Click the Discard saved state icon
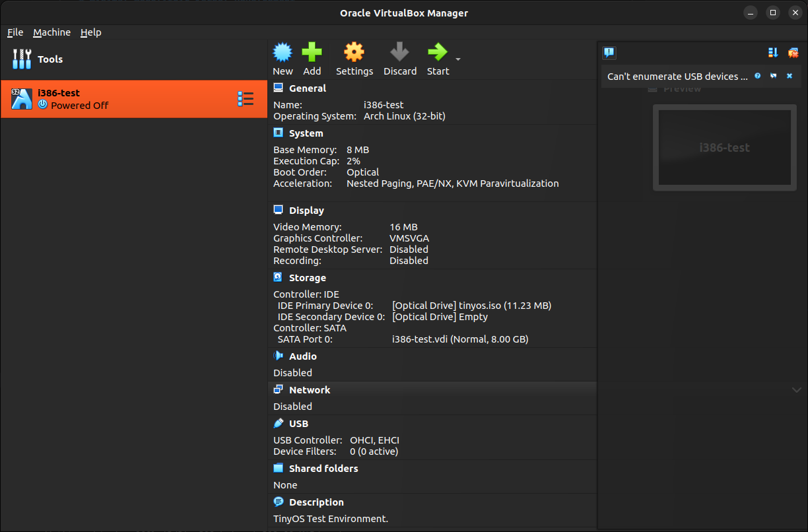This screenshot has width=808, height=532. [399, 52]
